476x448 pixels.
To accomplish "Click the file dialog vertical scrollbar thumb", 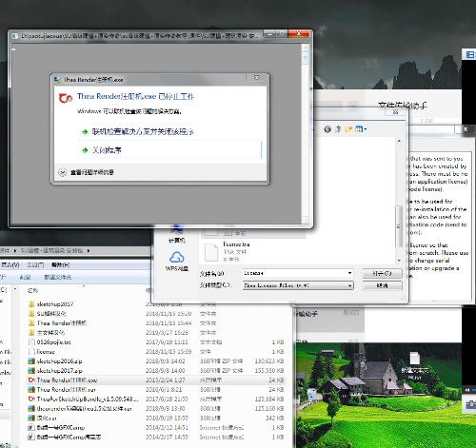I will pyautogui.click(x=399, y=226).
